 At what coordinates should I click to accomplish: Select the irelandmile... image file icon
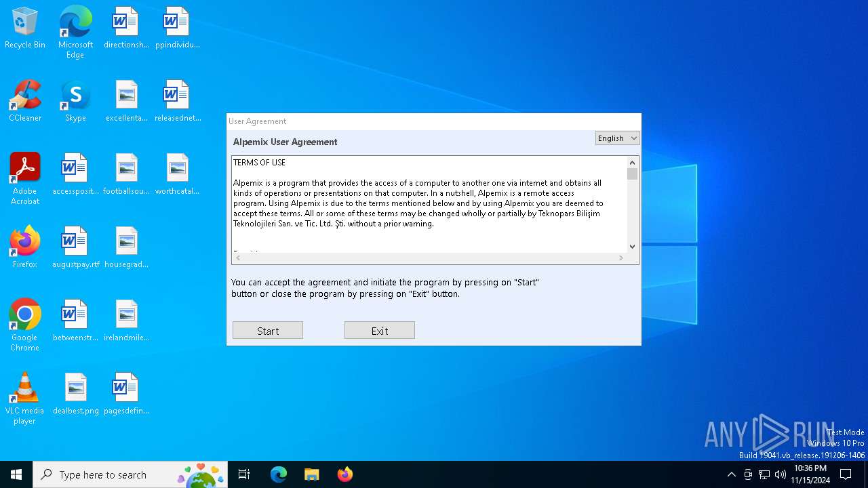pyautogui.click(x=126, y=321)
